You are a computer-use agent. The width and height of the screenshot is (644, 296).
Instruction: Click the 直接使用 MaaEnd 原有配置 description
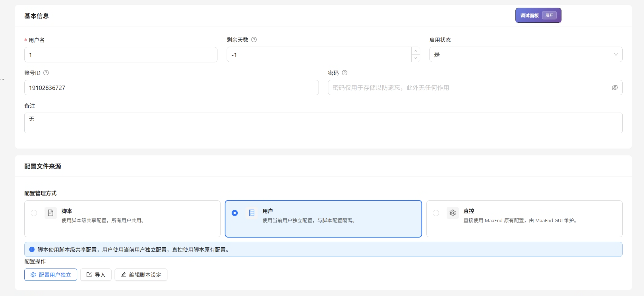tap(521, 220)
